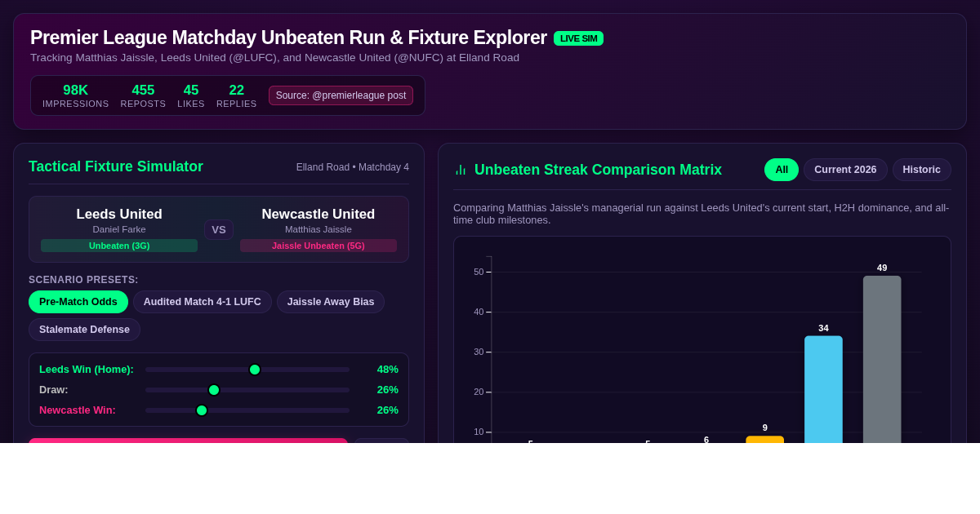Select the orange bar valued 9
Image resolution: width=980 pixels, height=514 pixels.
(x=764, y=440)
